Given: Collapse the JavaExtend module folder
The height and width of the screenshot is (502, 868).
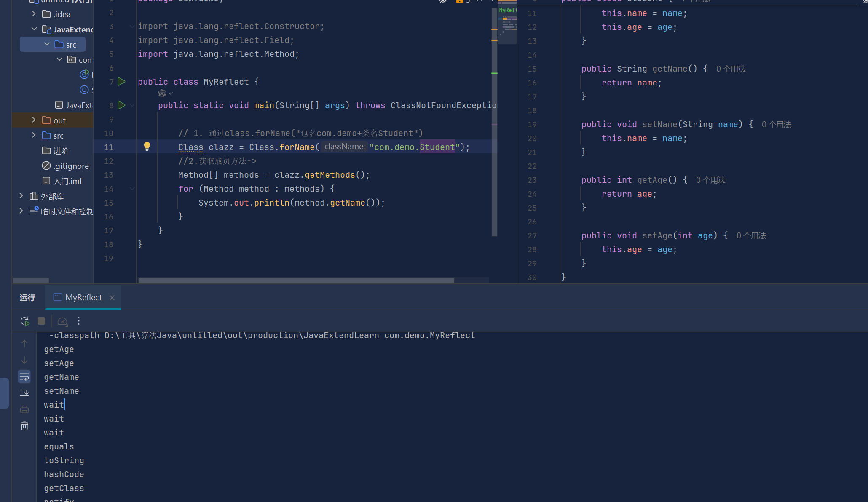Looking at the screenshot, I should point(34,29).
